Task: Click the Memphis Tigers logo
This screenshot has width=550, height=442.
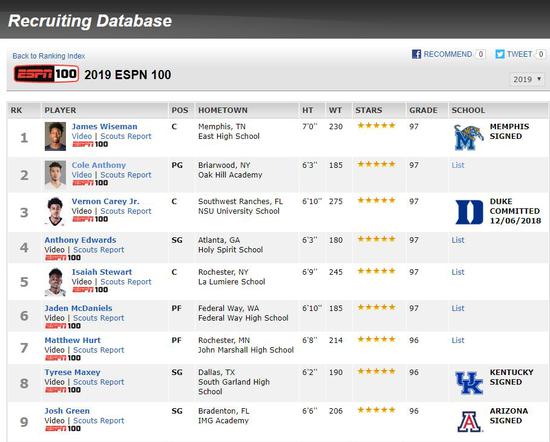Action: tap(468, 138)
